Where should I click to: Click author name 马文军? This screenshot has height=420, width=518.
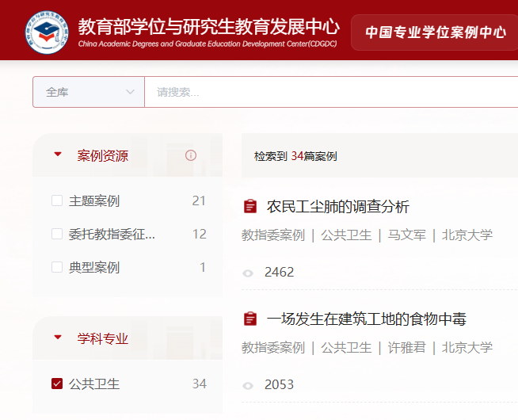[406, 235]
